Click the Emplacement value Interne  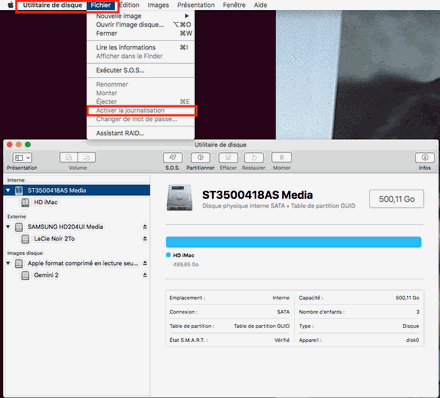tap(281, 298)
